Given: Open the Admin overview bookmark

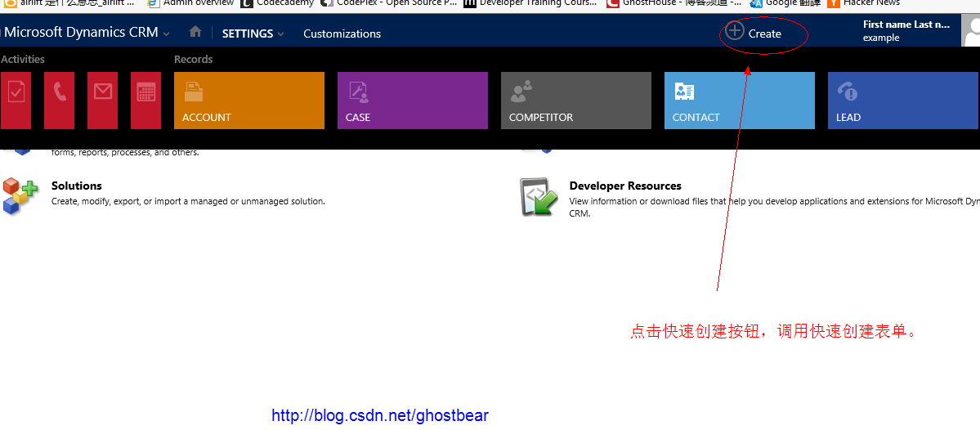Looking at the screenshot, I should (191, 2).
